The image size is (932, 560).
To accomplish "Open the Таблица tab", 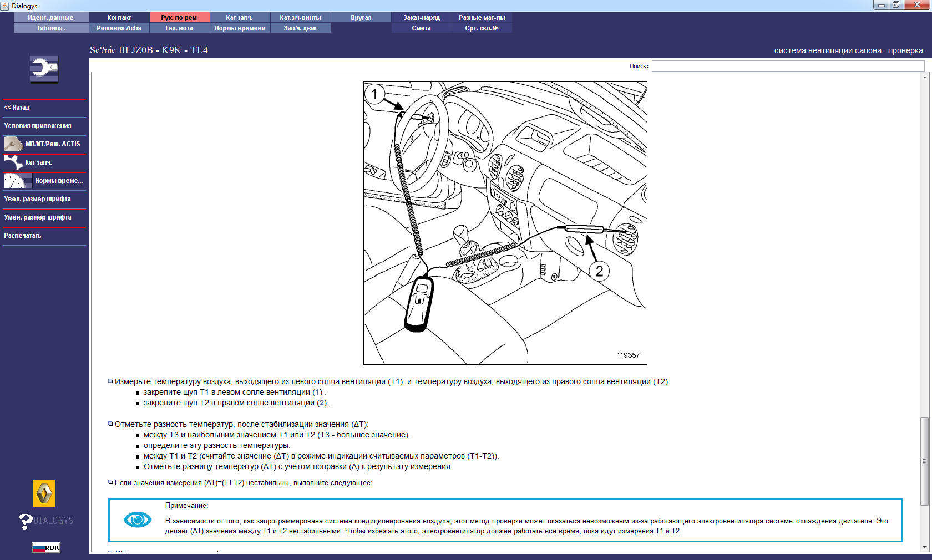I will pos(50,28).
